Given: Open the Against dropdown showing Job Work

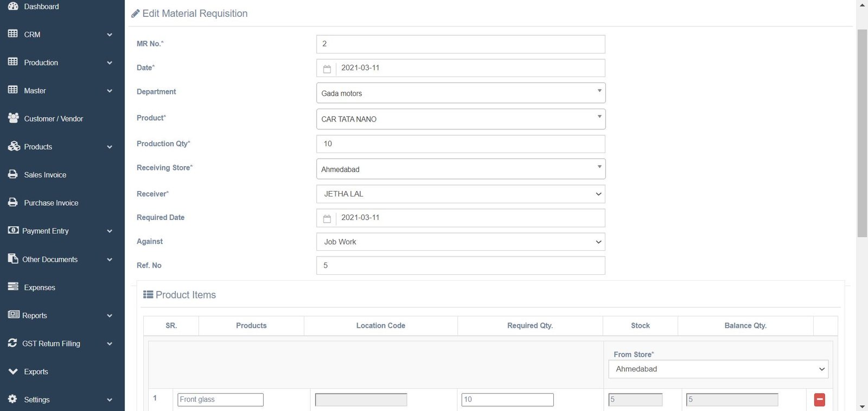Looking at the screenshot, I should point(461,242).
